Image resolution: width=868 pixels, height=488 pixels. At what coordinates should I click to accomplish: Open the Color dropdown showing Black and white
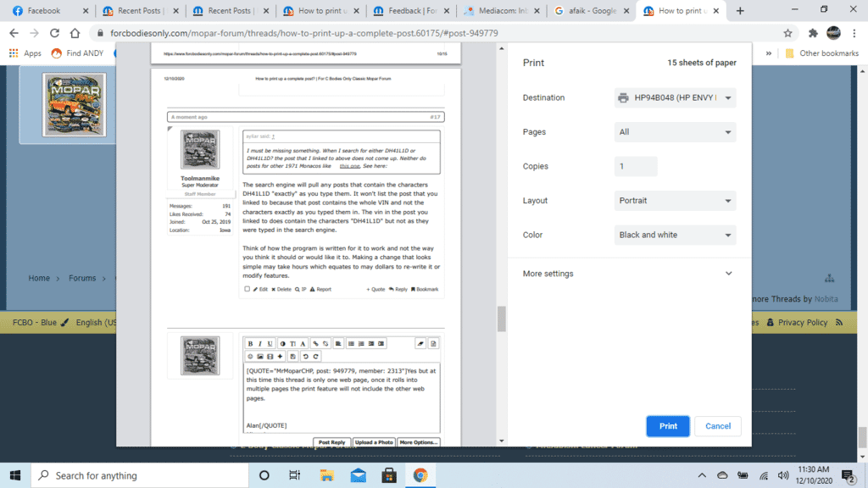coord(675,235)
